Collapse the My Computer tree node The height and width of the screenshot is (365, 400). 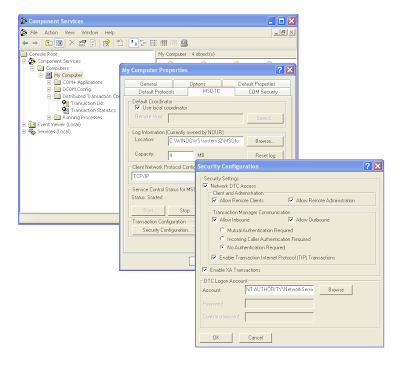tap(41, 75)
